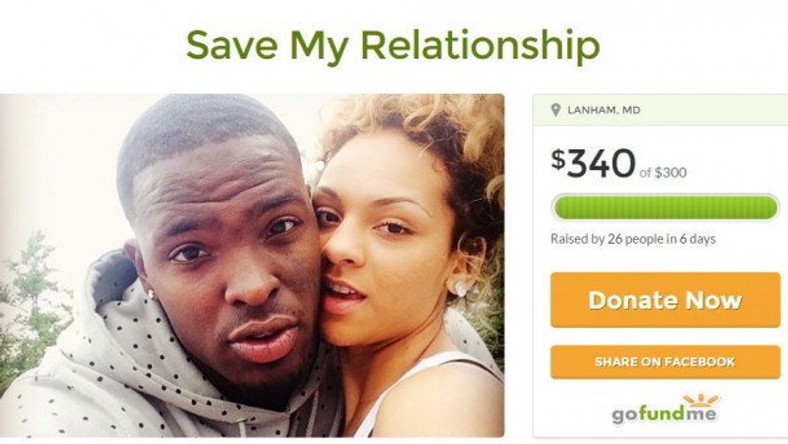This screenshot has height=444, width=788.
Task: Click the Lanham, MD location label
Action: click(x=604, y=110)
